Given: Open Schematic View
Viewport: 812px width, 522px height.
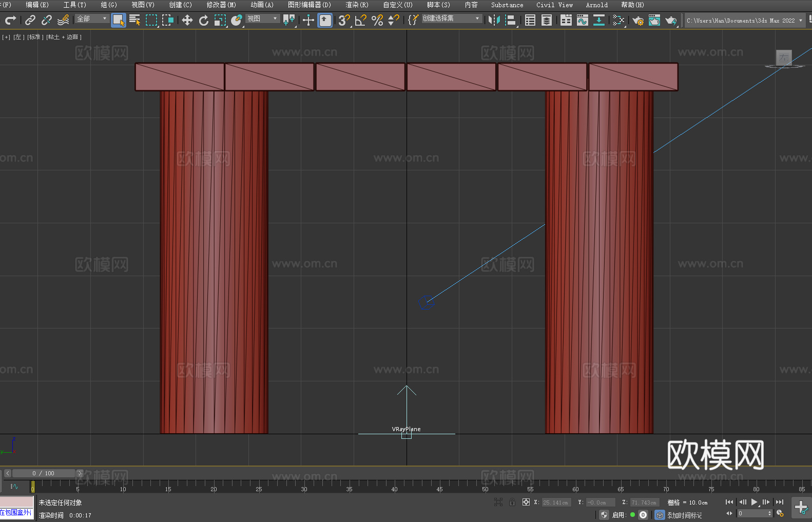Looking at the screenshot, I should coord(618,20).
